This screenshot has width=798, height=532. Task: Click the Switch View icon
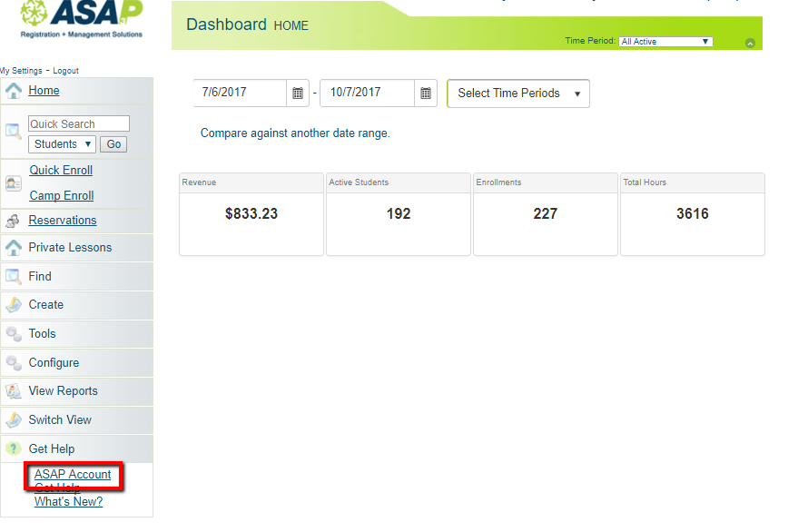[14, 420]
